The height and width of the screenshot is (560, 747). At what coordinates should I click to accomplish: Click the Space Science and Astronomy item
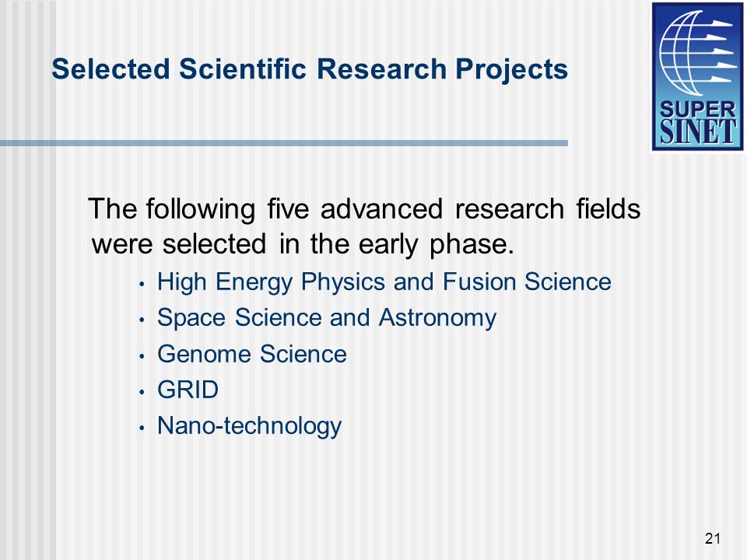coord(327,317)
